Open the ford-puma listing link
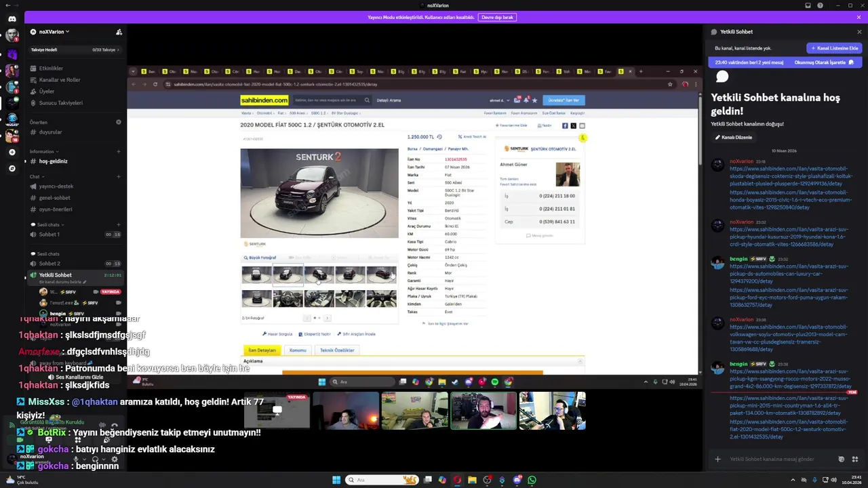The height and width of the screenshot is (488, 868). pyautogui.click(x=789, y=298)
